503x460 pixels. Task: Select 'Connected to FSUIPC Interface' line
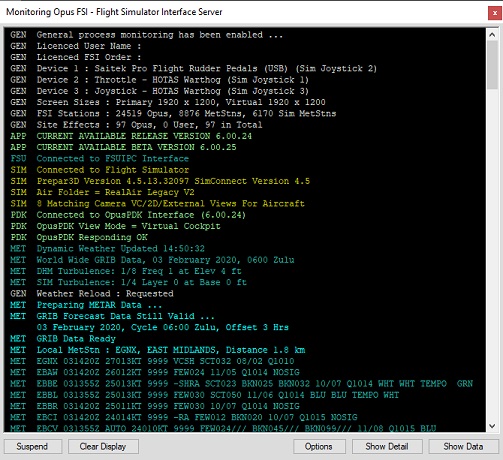coord(99,158)
